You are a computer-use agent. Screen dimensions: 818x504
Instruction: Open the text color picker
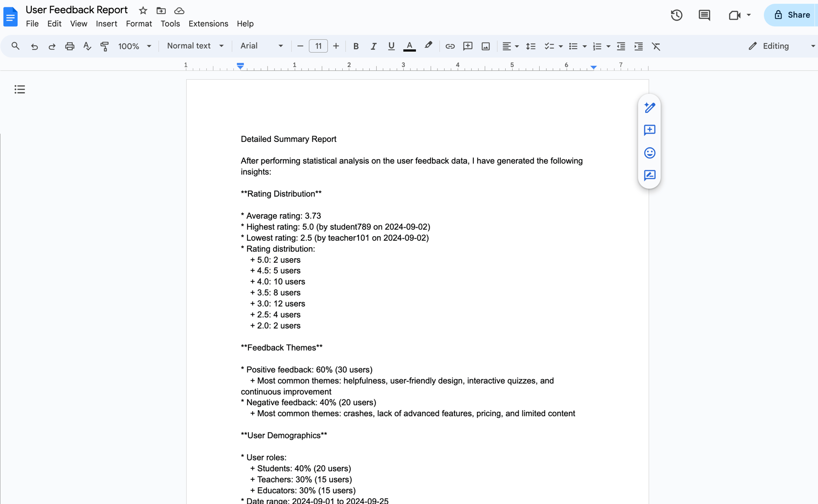pos(409,46)
